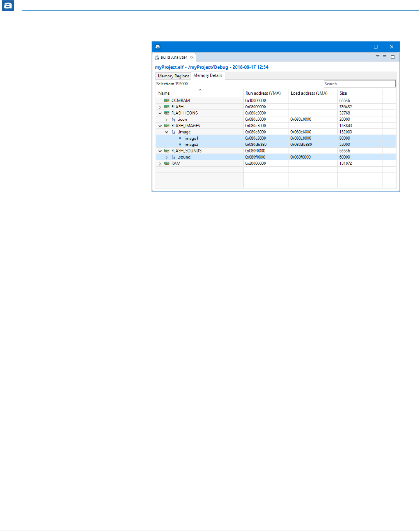Click the FLASH memory chip icon
420x531 pixels.
(x=167, y=107)
